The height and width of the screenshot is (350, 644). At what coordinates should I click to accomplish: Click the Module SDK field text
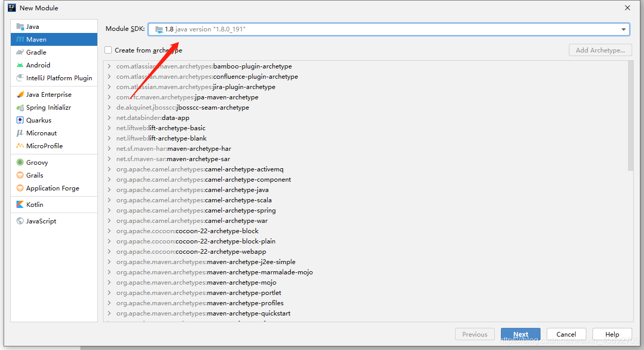click(x=205, y=29)
